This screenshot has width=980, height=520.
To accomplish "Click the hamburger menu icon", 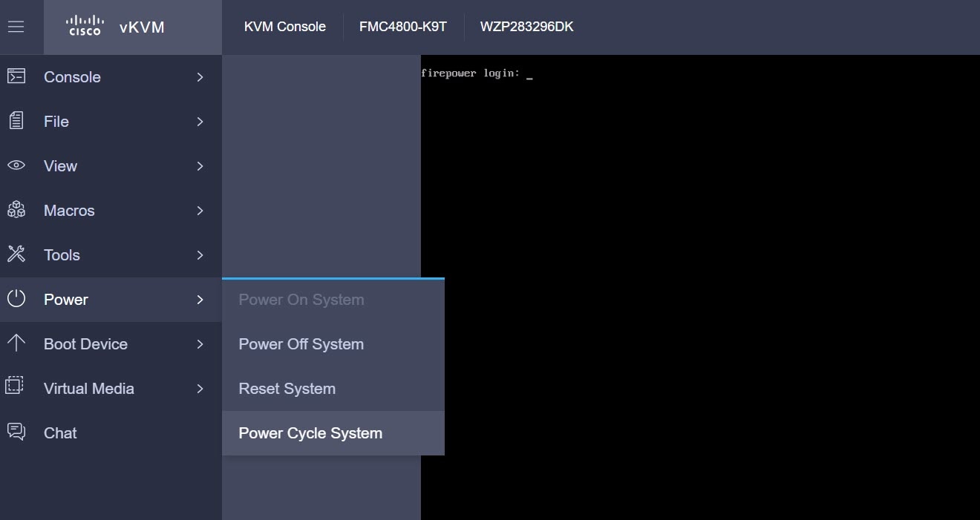I will (x=16, y=27).
